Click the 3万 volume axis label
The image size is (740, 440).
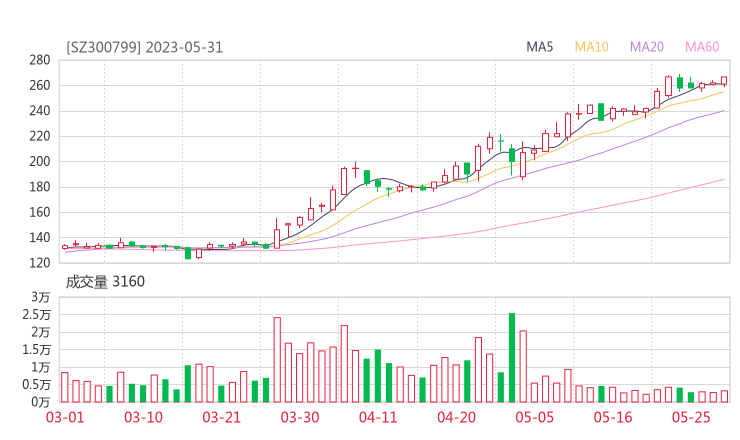pos(41,297)
